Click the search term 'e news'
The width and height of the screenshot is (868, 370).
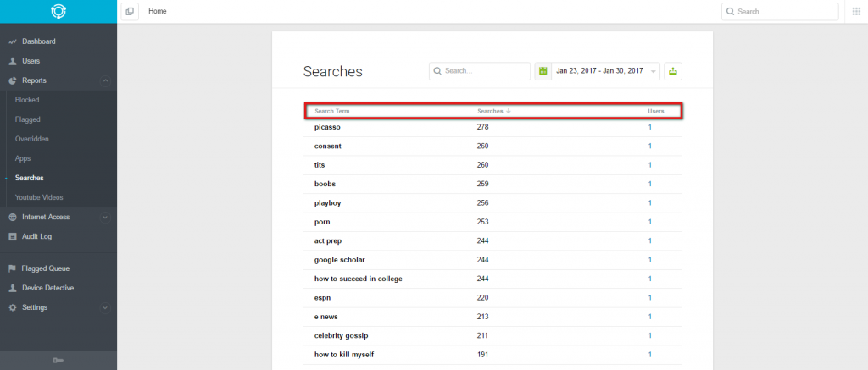(x=326, y=317)
